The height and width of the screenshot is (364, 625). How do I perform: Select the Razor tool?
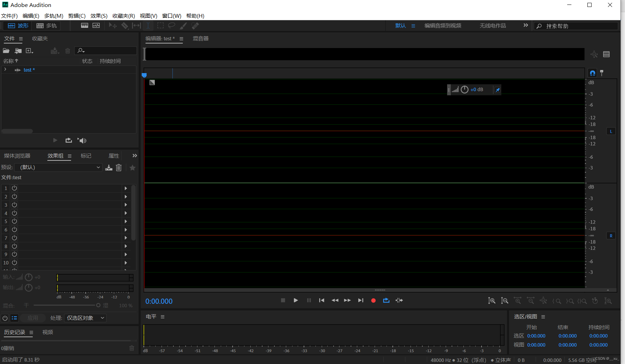pos(125,26)
